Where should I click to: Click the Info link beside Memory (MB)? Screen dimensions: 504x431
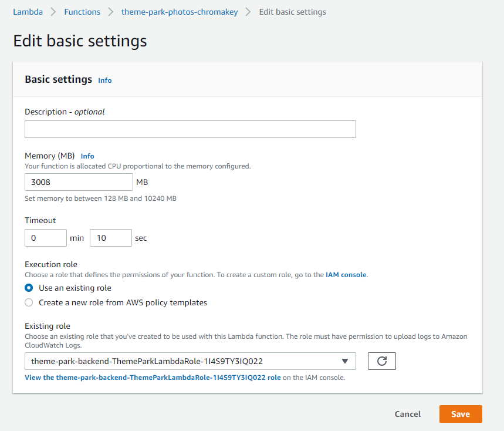pos(87,156)
